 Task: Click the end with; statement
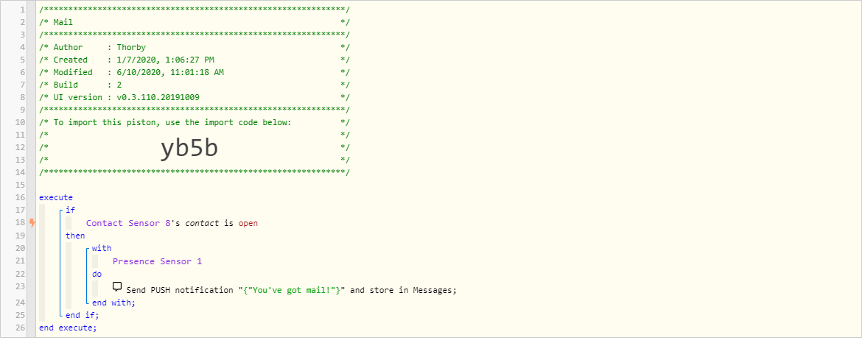pyautogui.click(x=113, y=303)
